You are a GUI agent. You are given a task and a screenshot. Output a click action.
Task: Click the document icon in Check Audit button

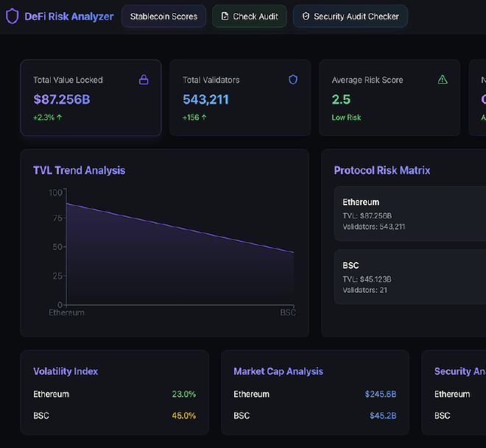coord(225,16)
